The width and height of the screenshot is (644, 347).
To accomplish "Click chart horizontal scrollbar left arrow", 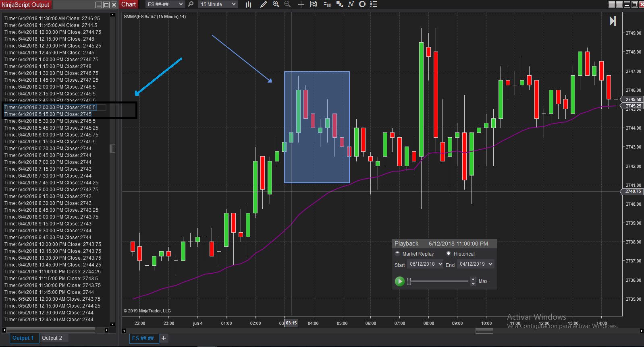I will pos(124,331).
